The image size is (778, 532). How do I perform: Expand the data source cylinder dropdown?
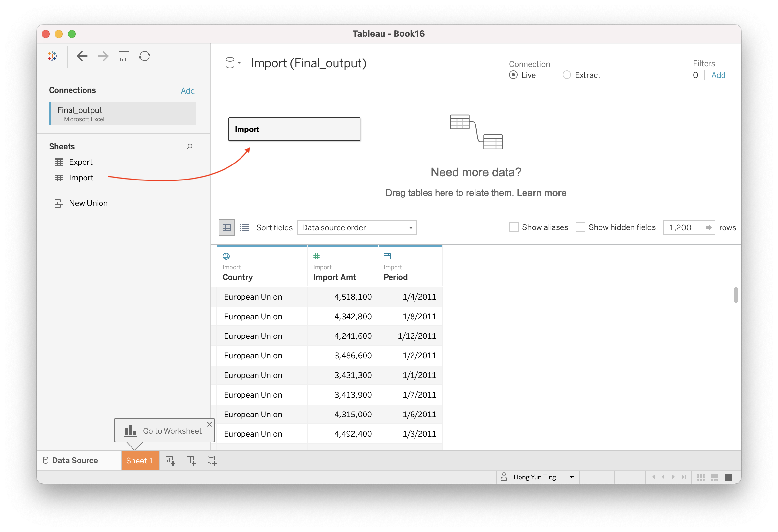tap(233, 63)
